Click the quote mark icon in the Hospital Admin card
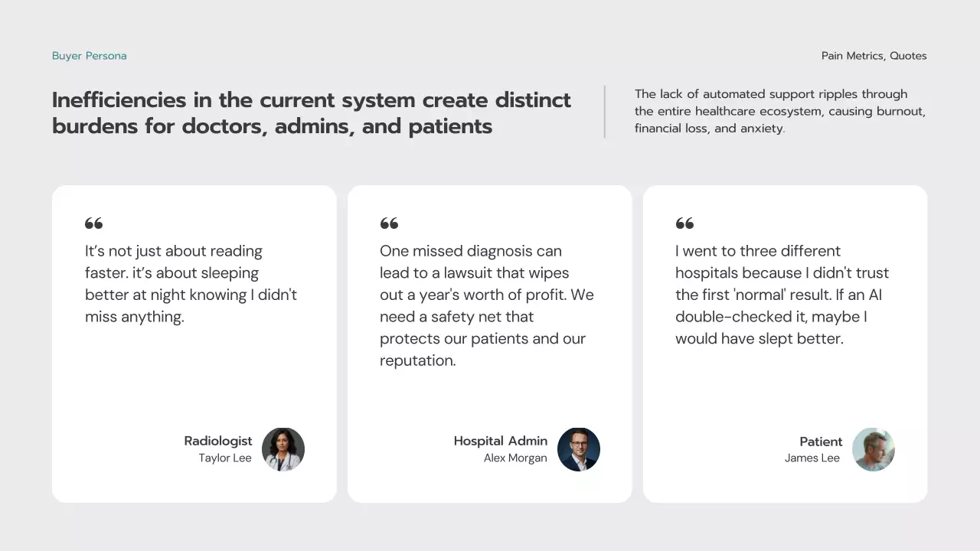 389,223
